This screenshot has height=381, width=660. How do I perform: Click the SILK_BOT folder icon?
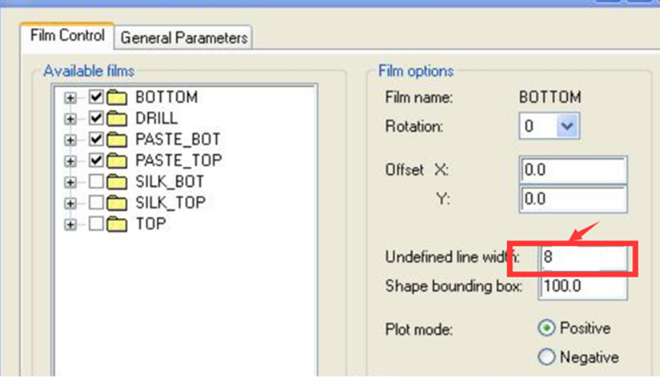(117, 182)
